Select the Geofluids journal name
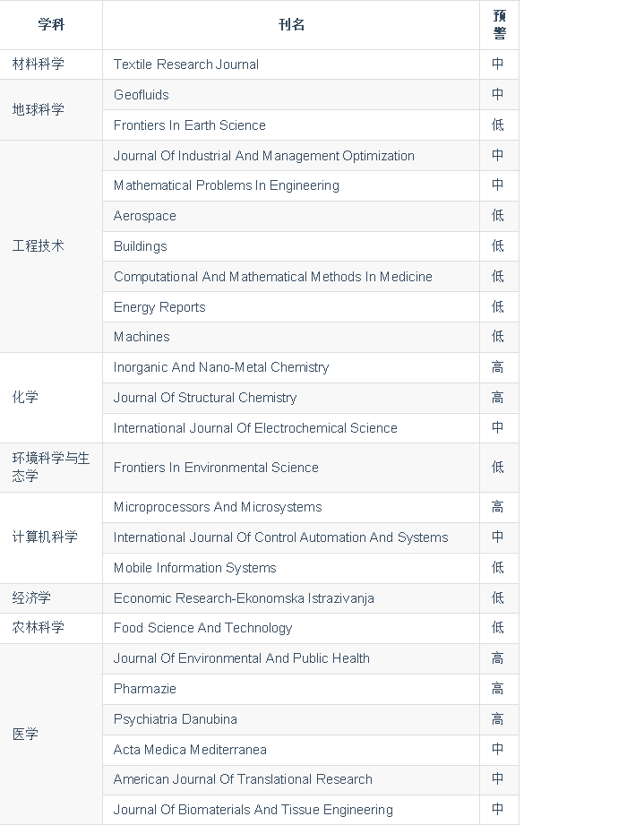Image resolution: width=644 pixels, height=825 pixels. 141,95
